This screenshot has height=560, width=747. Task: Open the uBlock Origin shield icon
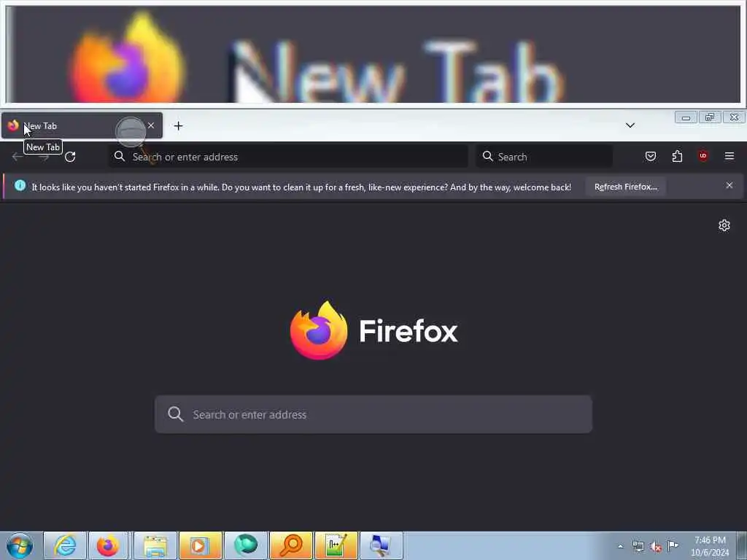703,156
